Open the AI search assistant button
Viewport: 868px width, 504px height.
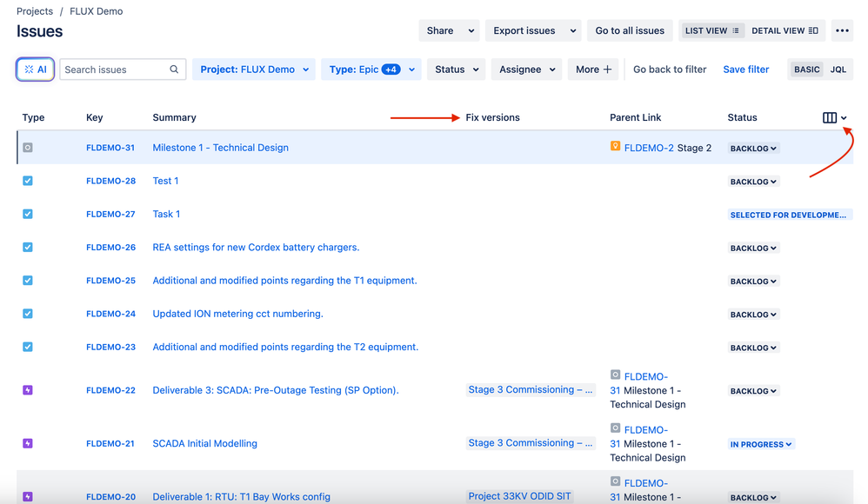click(35, 70)
